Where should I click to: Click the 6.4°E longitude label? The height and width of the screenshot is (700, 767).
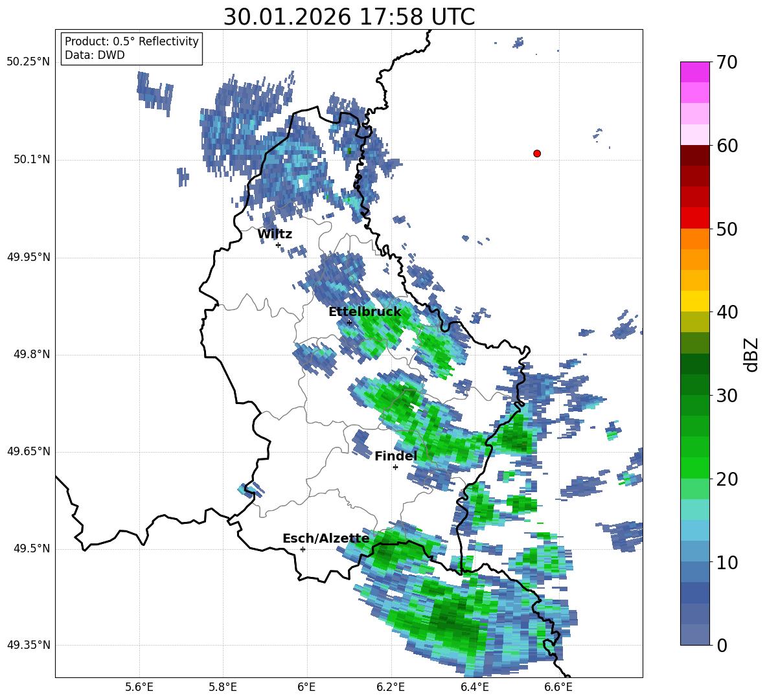tap(474, 688)
